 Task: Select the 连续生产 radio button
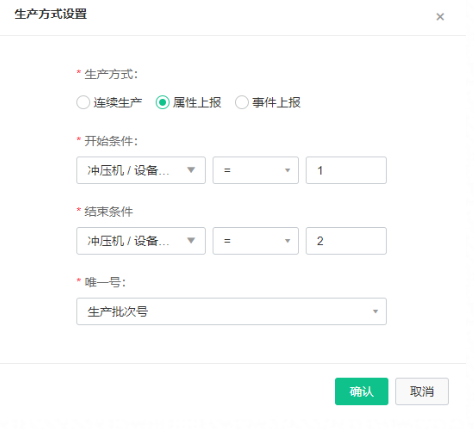tap(83, 102)
